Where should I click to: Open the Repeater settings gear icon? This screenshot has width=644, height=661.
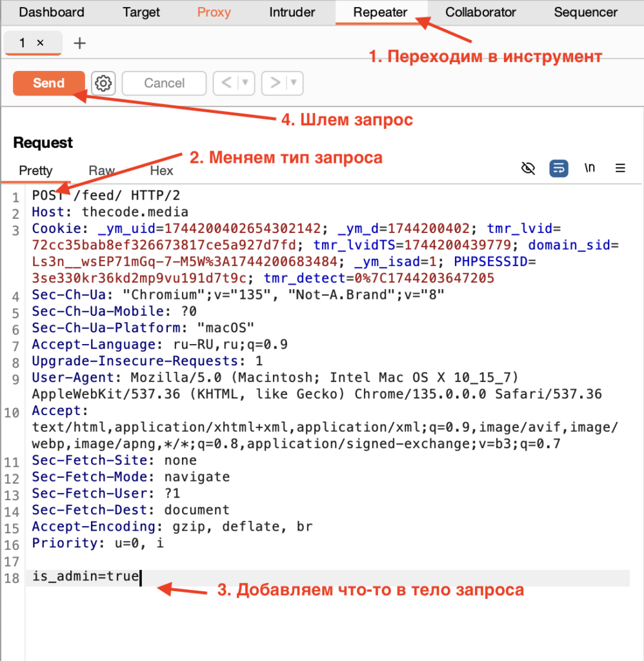[103, 83]
